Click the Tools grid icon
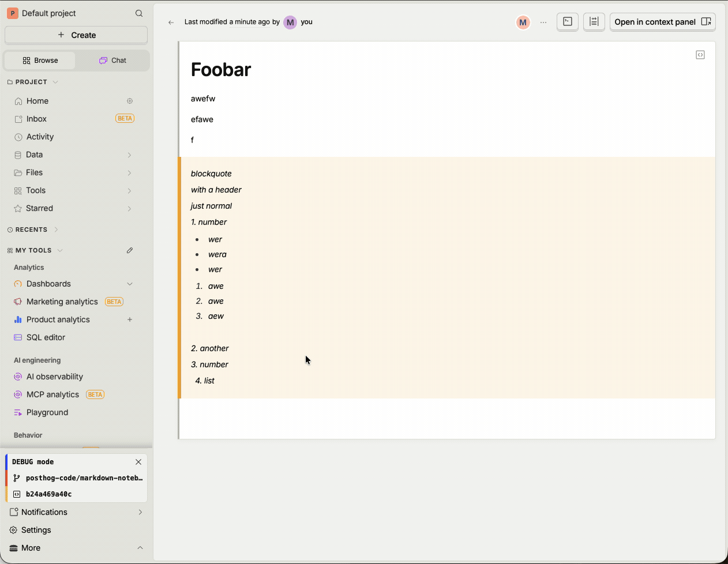The width and height of the screenshot is (728, 564). (x=18, y=191)
